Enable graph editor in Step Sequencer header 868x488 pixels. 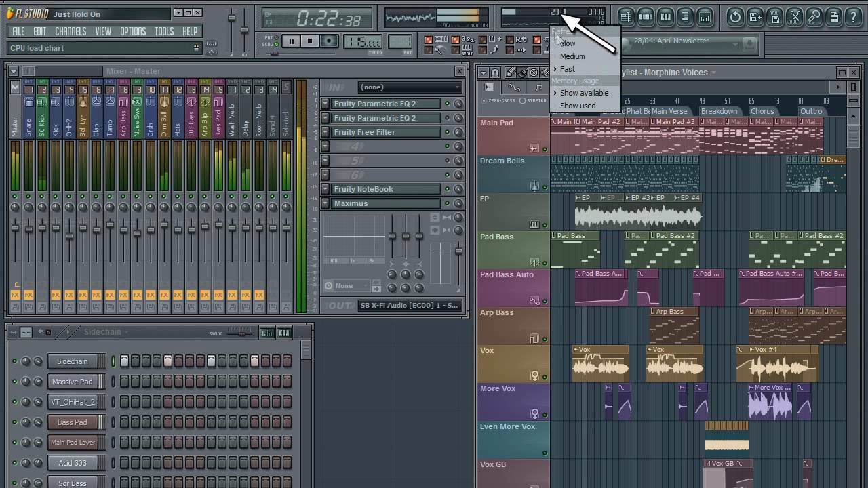coord(267,333)
